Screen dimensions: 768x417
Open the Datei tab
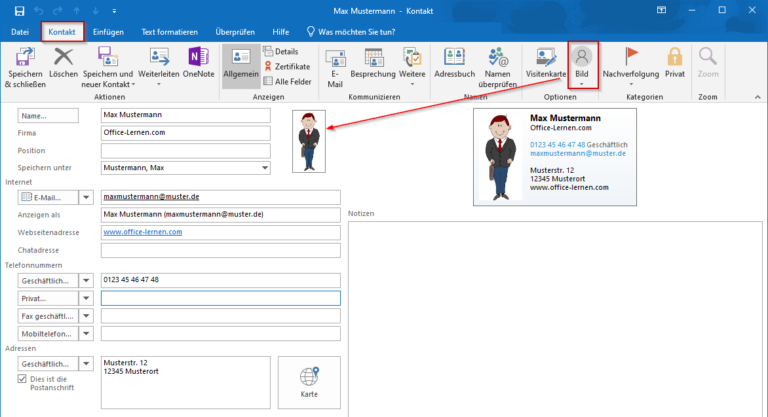[x=20, y=32]
